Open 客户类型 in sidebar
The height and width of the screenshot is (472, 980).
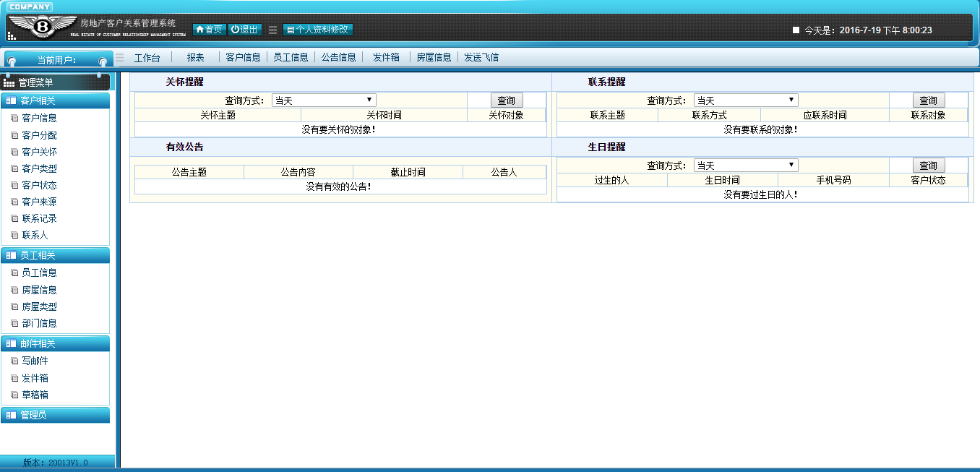tap(39, 168)
